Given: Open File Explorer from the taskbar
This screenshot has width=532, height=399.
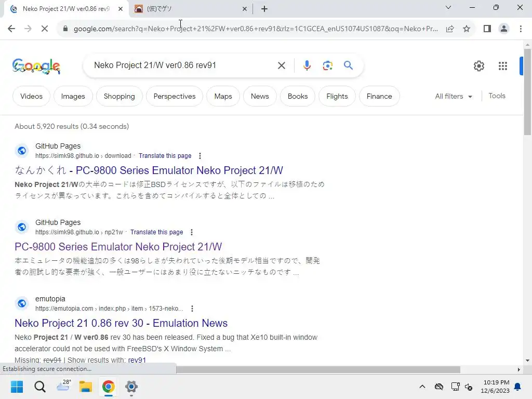Looking at the screenshot, I should click(x=86, y=387).
